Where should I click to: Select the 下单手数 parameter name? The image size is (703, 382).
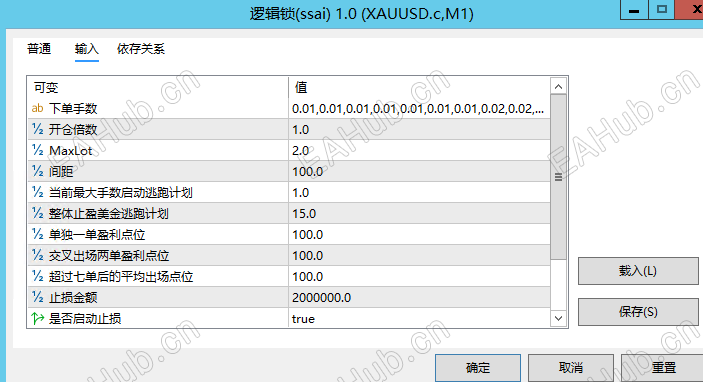click(73, 109)
